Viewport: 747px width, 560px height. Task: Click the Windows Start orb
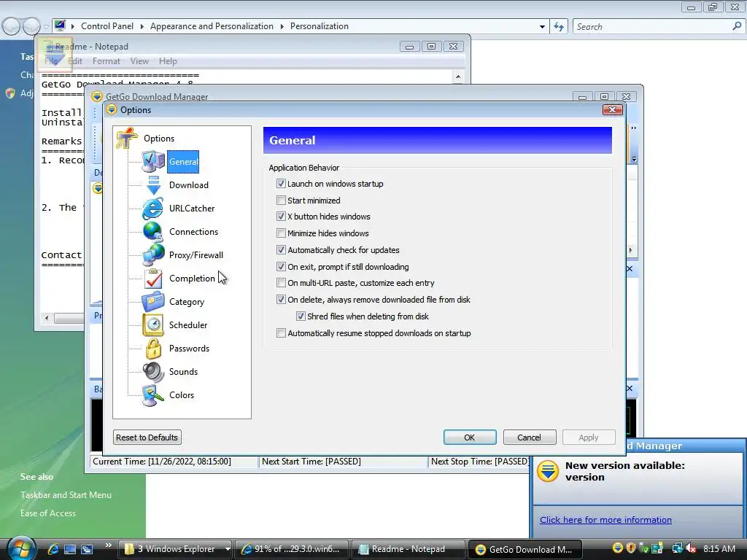[21, 548]
